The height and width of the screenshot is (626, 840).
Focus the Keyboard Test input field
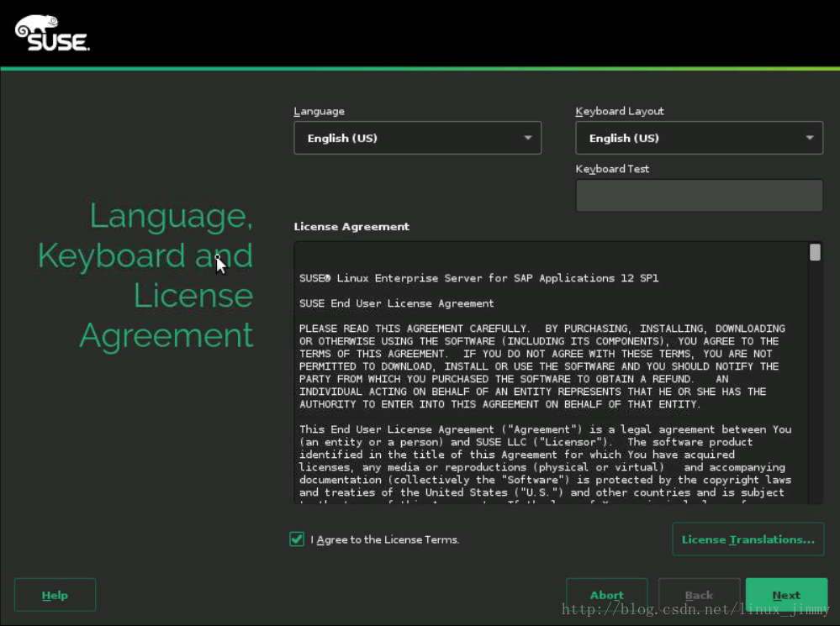tap(699, 196)
